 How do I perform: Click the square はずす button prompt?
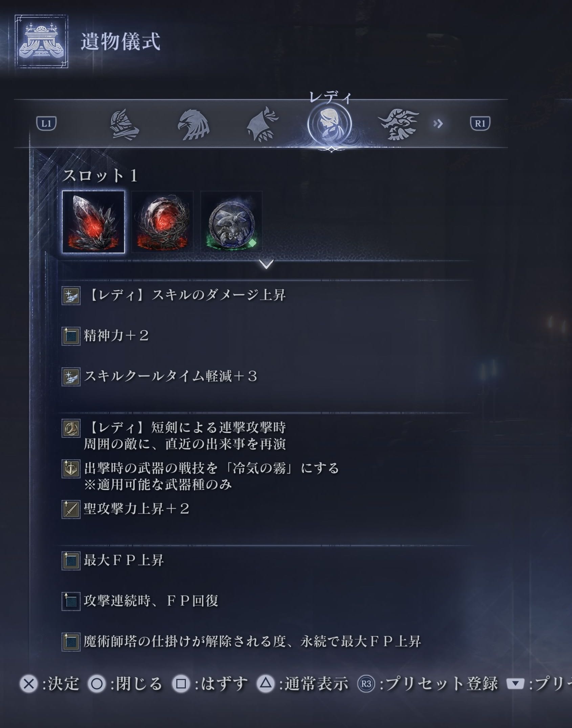[181, 684]
